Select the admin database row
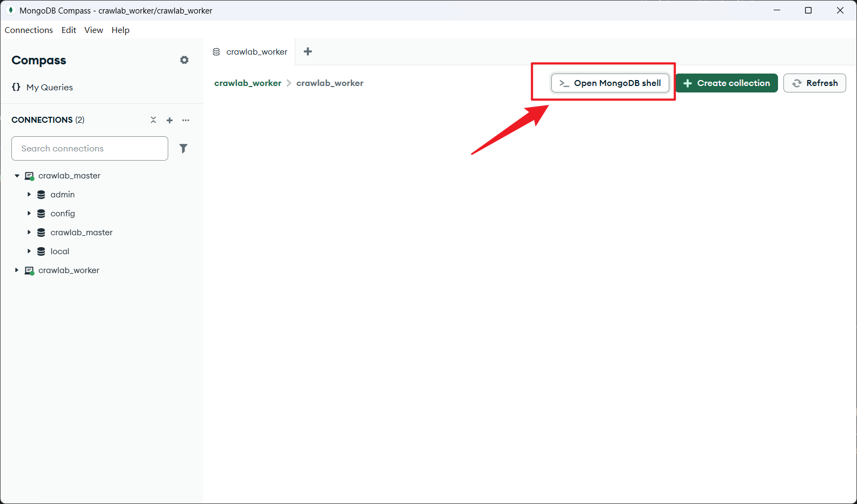The width and height of the screenshot is (857, 504). tap(102, 195)
